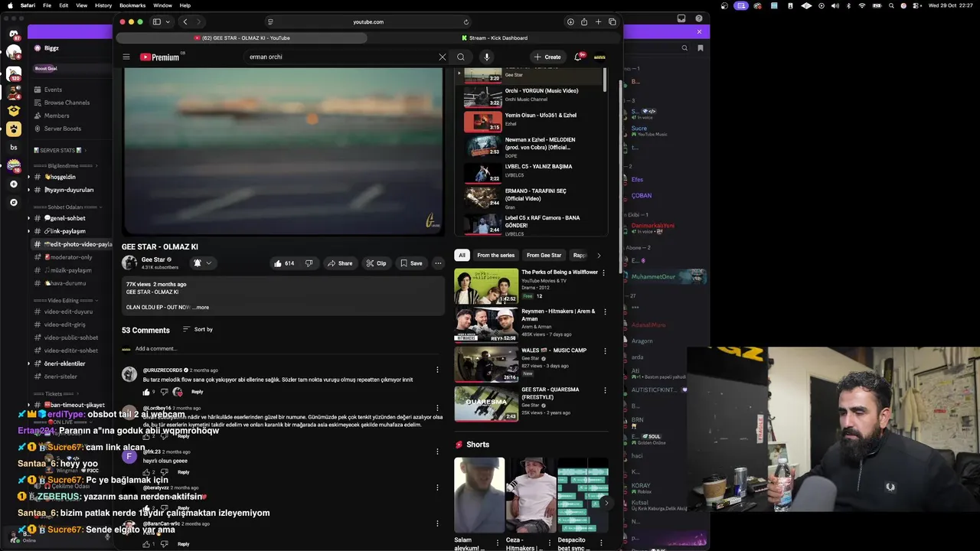This screenshot has width=980, height=551.
Task: Dislike the GEE STAR video
Action: click(x=309, y=263)
